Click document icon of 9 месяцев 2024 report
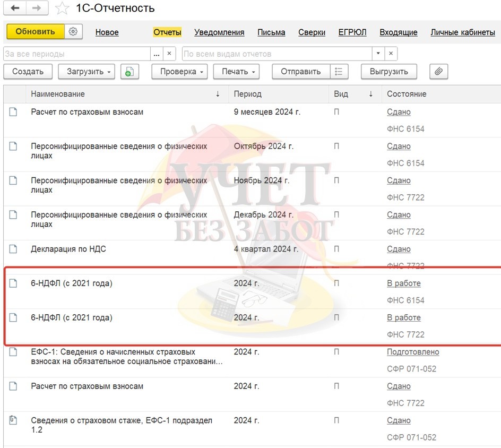501x448 pixels. point(13,112)
